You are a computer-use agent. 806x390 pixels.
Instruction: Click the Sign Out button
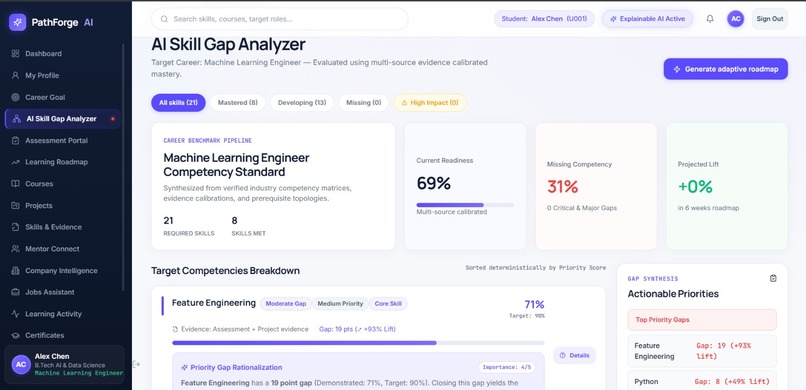(770, 19)
